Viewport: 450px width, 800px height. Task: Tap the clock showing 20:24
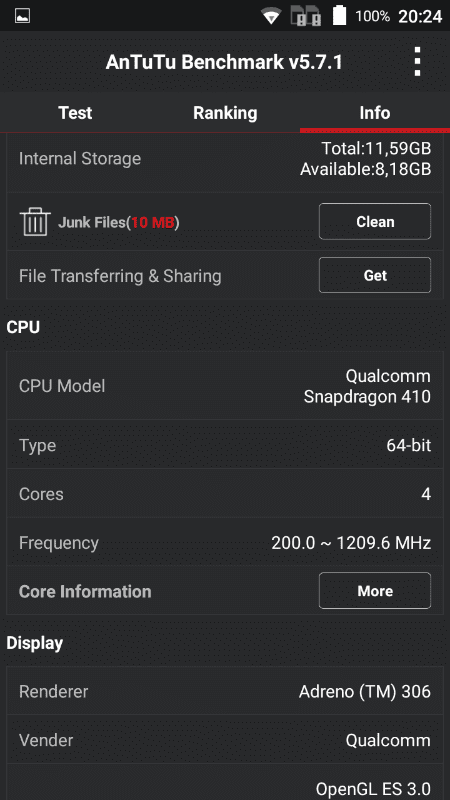click(420, 16)
